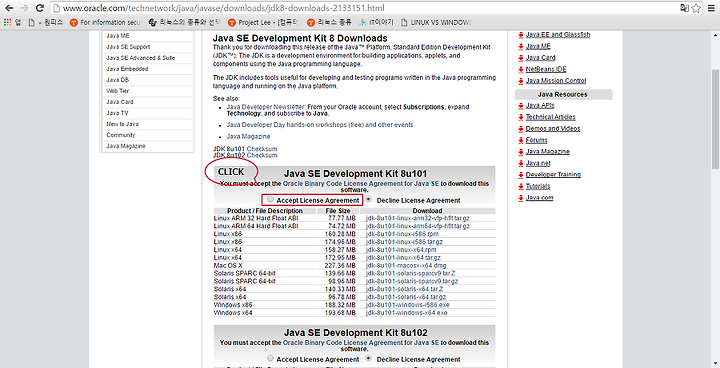Viewport: 720px width, 368px height.
Task: Select Decline License Agreement for JDK 8u101
Action: tap(369, 200)
